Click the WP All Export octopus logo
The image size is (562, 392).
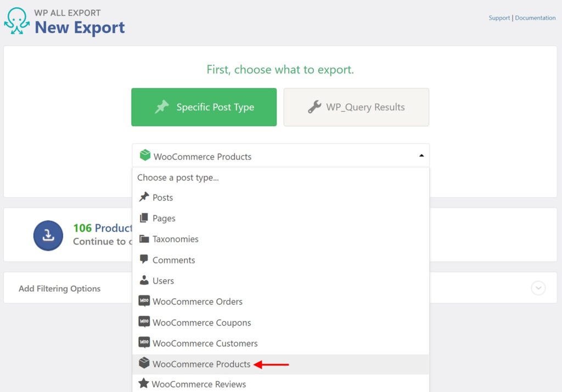click(x=17, y=21)
